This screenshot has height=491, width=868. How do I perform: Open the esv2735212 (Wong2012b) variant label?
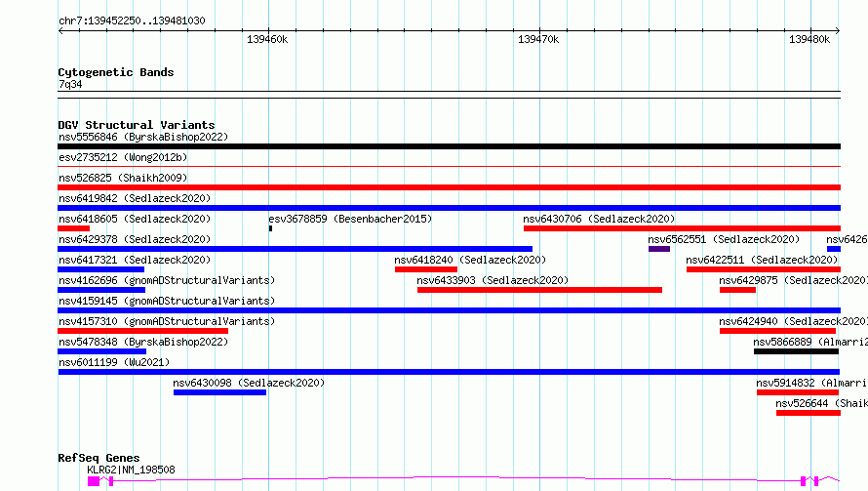(x=123, y=157)
